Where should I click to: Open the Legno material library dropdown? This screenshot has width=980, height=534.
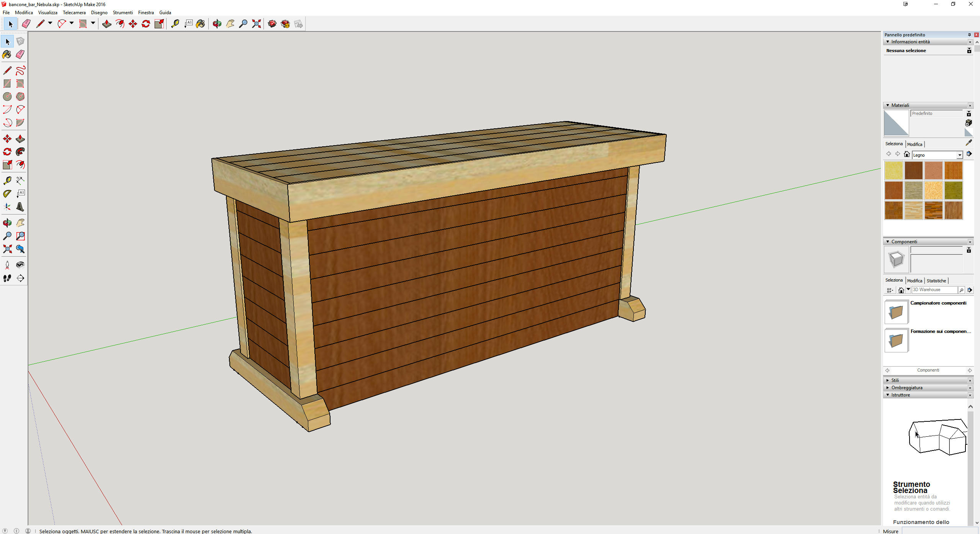pos(959,155)
